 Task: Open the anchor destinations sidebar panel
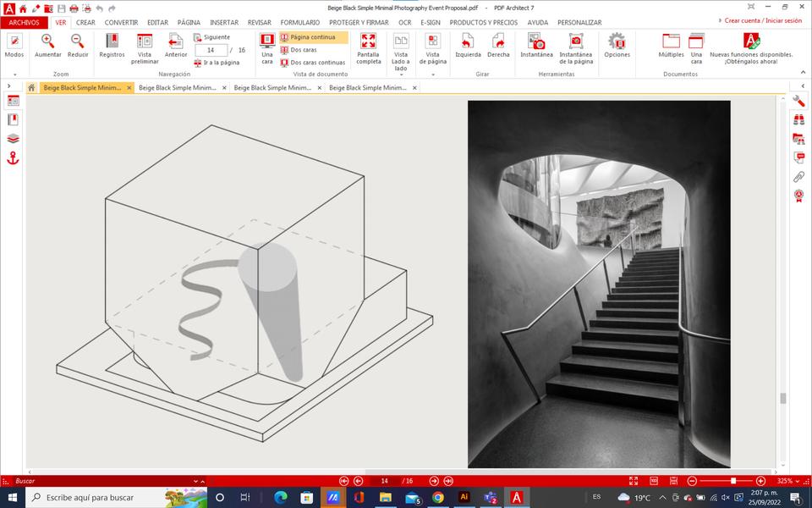(13, 158)
